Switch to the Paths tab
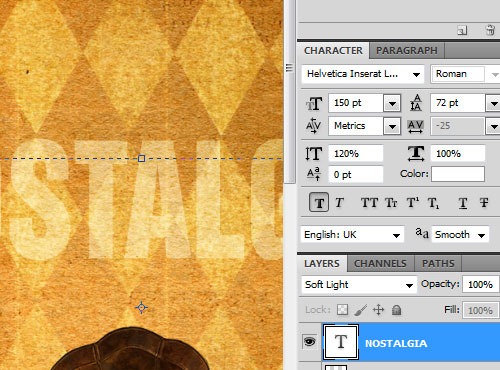Image resolution: width=500 pixels, height=370 pixels. (x=438, y=264)
